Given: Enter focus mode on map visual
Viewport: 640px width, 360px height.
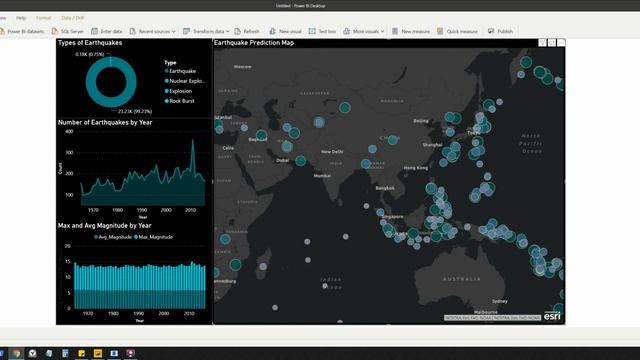Looking at the screenshot, I should click(552, 42).
